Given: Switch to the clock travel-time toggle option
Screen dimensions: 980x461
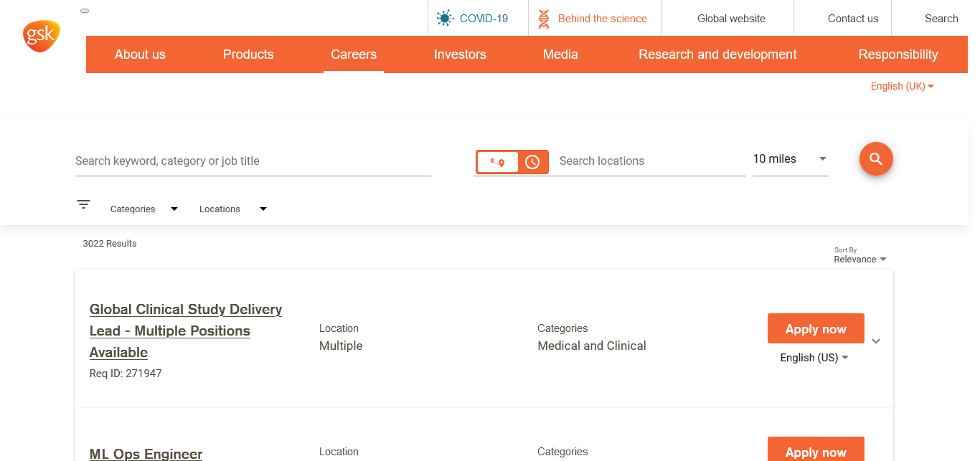Looking at the screenshot, I should 532,162.
